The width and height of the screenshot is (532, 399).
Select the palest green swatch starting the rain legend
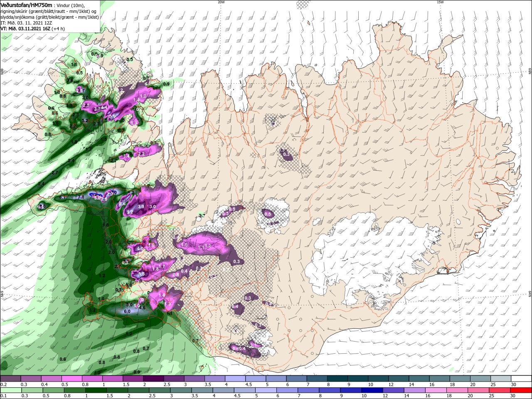[11, 390]
